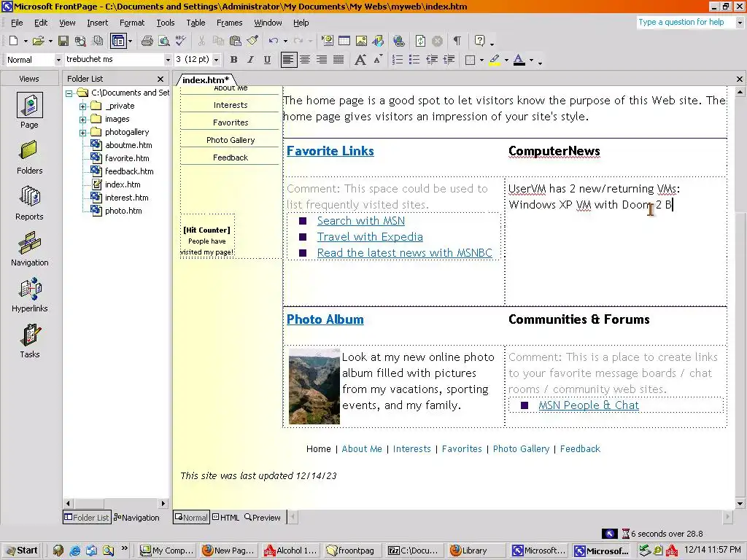Open the Table menu
The height and width of the screenshot is (560, 747).
(x=196, y=23)
